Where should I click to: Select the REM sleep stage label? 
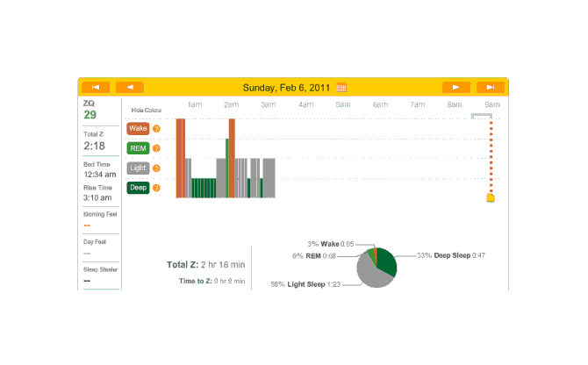138,148
